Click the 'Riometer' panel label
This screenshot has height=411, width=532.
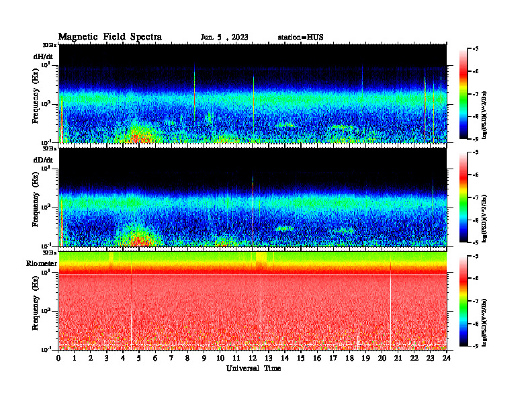click(x=42, y=263)
